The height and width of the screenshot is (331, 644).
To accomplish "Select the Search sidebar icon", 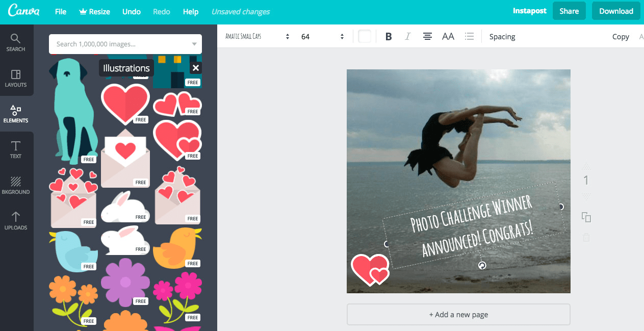I will coord(16,42).
